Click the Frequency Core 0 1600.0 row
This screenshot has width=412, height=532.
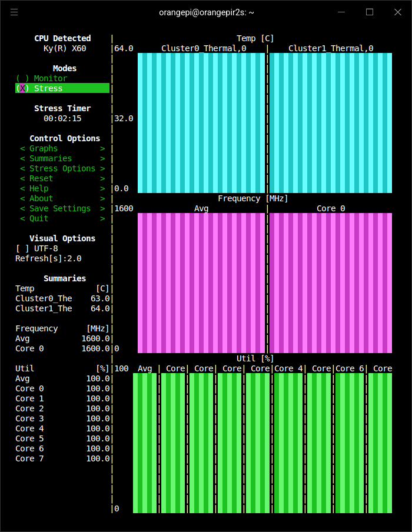(x=62, y=348)
